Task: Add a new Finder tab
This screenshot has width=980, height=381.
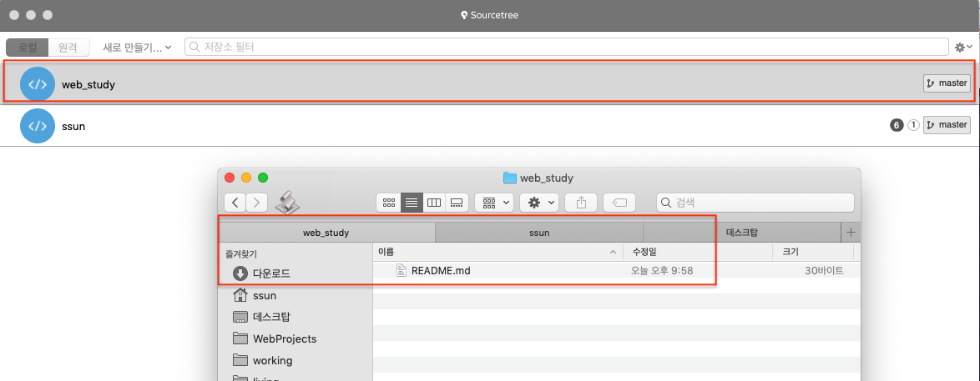Action: pyautogui.click(x=850, y=233)
